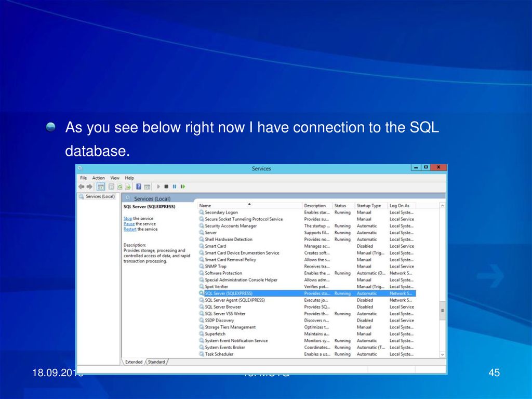Switch to the Extended tab
Image resolution: width=532 pixels, height=399 pixels.
(134, 362)
